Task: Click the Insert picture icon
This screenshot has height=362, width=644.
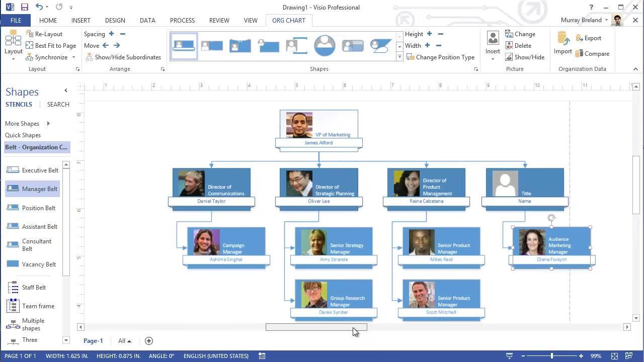Action: (493, 39)
